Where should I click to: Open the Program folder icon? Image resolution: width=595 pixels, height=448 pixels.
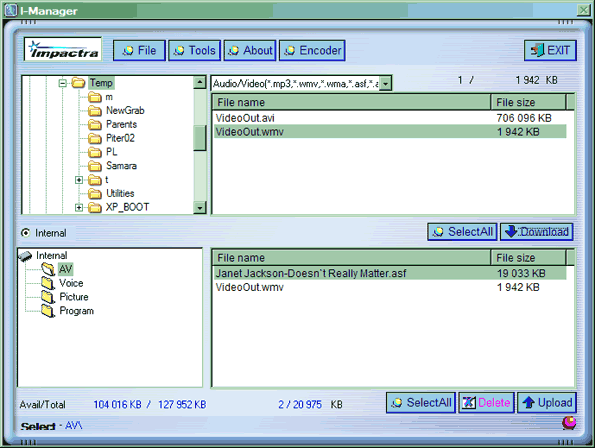(48, 311)
